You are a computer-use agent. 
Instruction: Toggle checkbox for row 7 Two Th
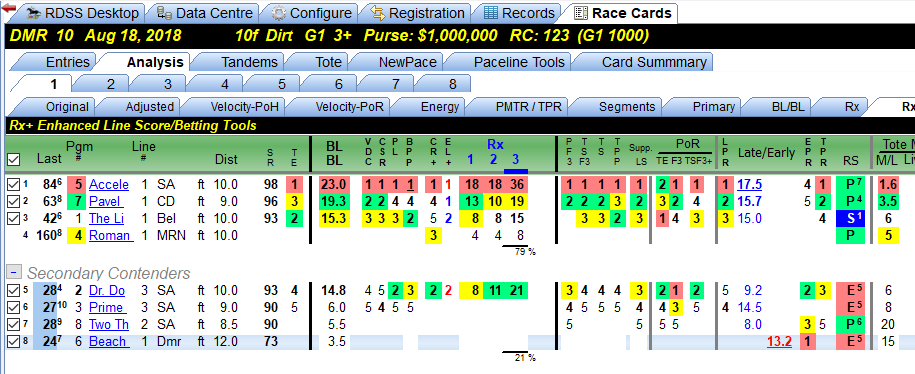click(x=12, y=324)
